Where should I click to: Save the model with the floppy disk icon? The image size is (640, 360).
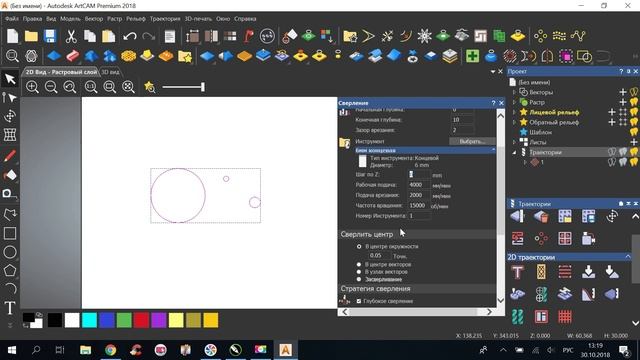[x=50, y=36]
